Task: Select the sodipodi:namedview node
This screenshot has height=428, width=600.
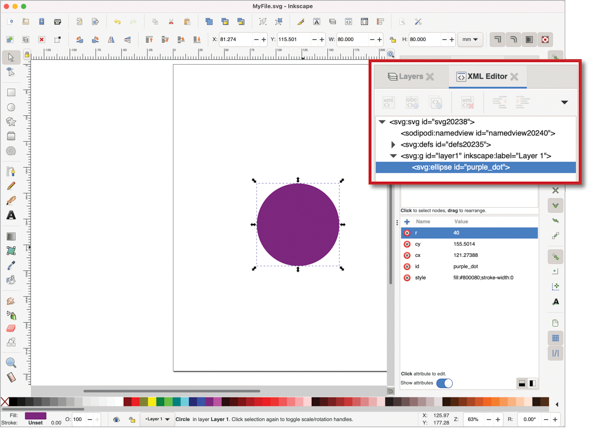Action: tap(478, 133)
